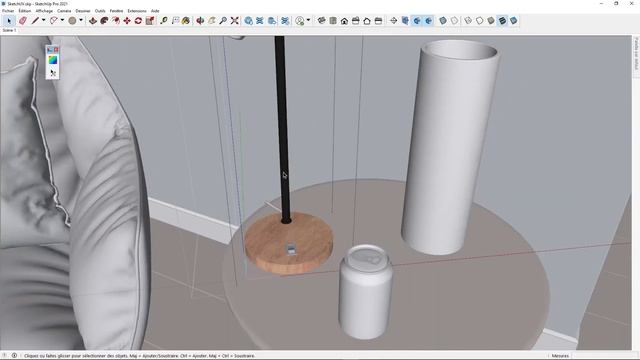Select the Move tool with four red arrows
Screen dimensions: 640x360
[x=127, y=20]
